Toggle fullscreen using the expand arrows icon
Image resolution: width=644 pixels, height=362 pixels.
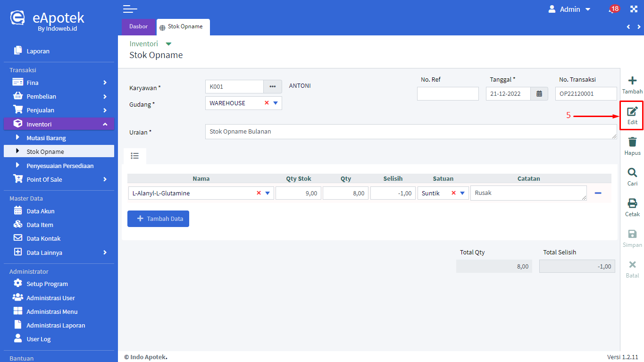pyautogui.click(x=634, y=9)
